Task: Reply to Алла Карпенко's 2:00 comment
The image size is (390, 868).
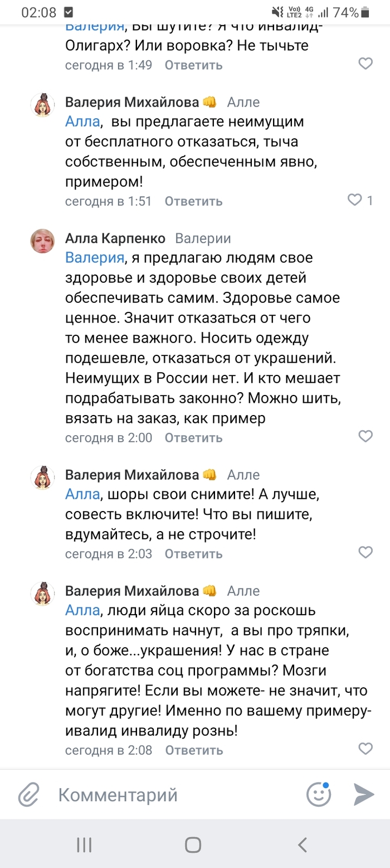Action: click(x=193, y=437)
